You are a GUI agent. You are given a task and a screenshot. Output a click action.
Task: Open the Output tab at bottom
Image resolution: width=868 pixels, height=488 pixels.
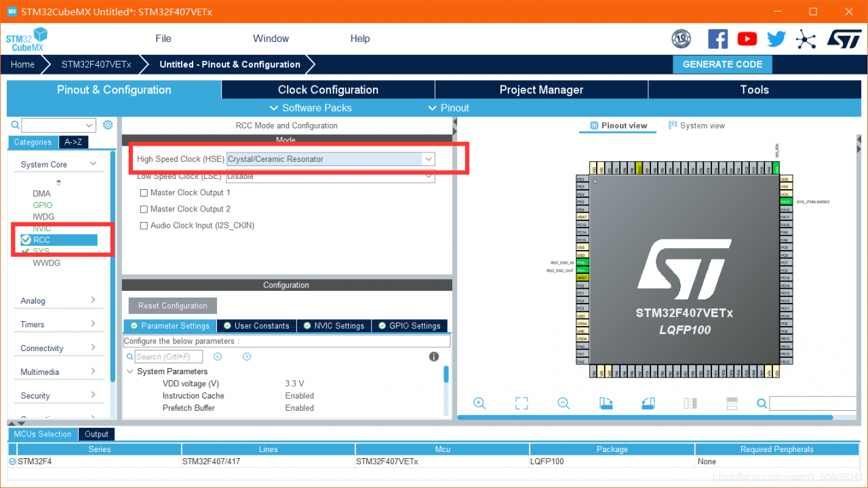(96, 434)
